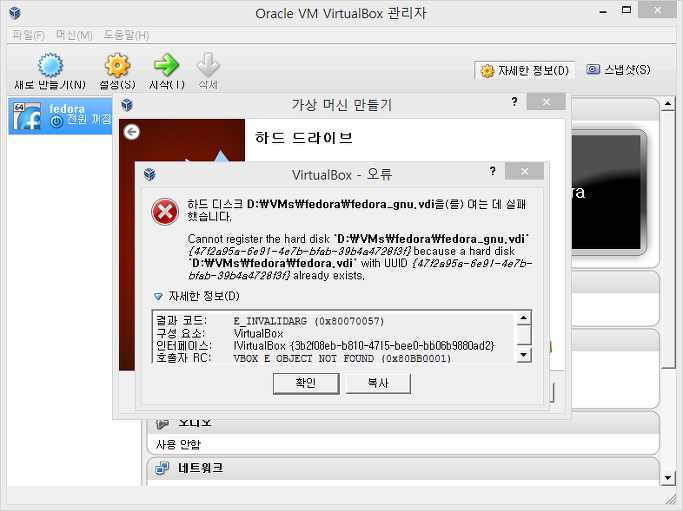683x511 pixels.
Task: Open Settings (설정) gear icon
Action: (117, 66)
